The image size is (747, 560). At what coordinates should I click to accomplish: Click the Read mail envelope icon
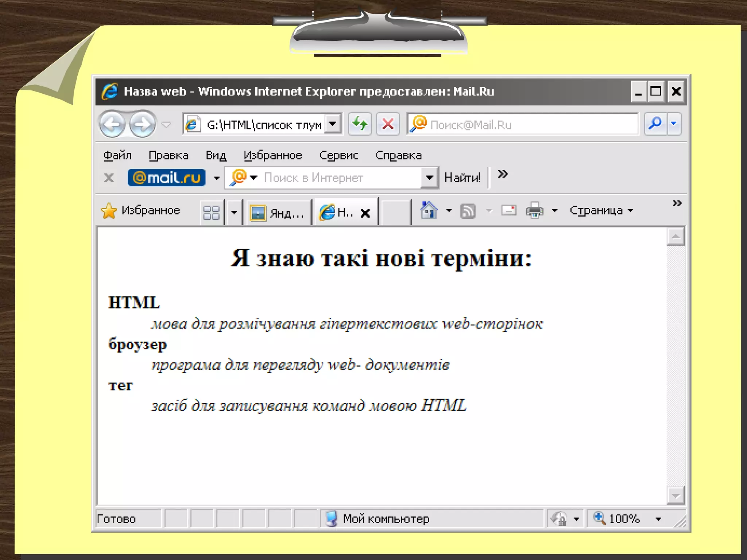(x=508, y=210)
